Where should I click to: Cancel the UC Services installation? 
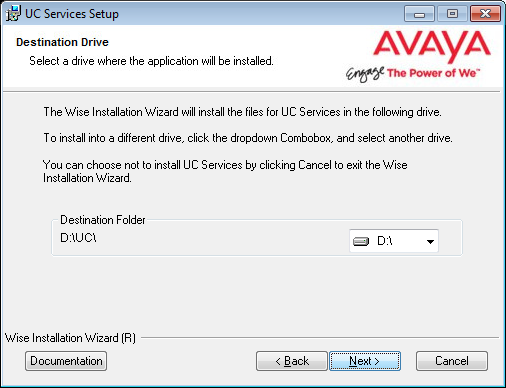pos(452,361)
